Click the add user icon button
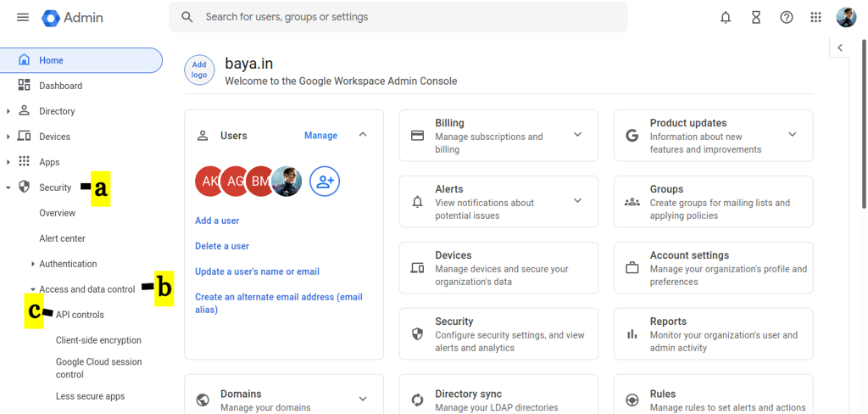 pyautogui.click(x=325, y=182)
